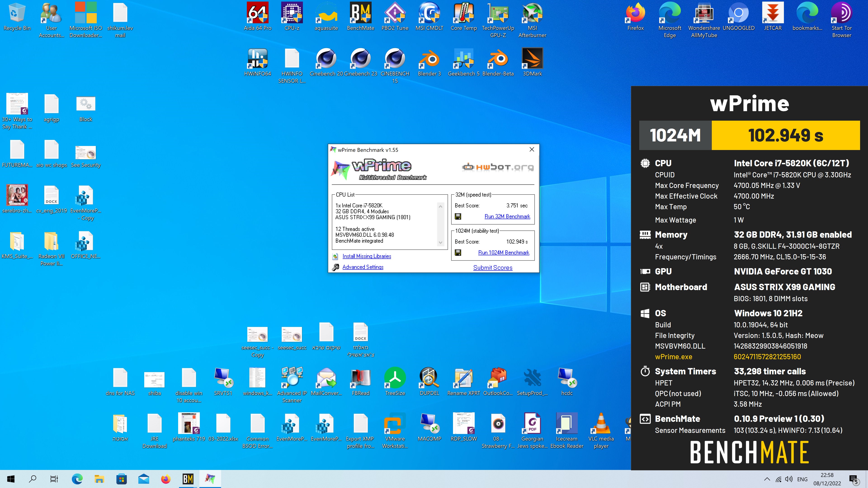Select Wondershare AllMyTube icon

704,20
